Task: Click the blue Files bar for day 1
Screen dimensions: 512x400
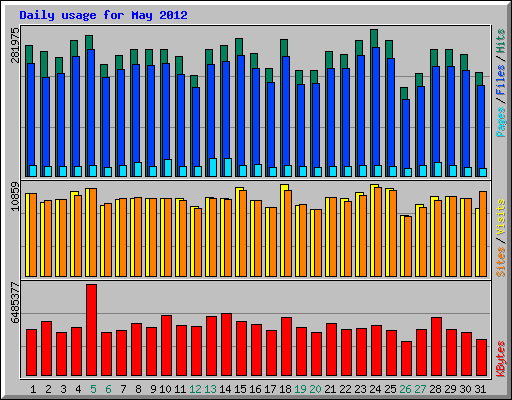Action: [31, 114]
